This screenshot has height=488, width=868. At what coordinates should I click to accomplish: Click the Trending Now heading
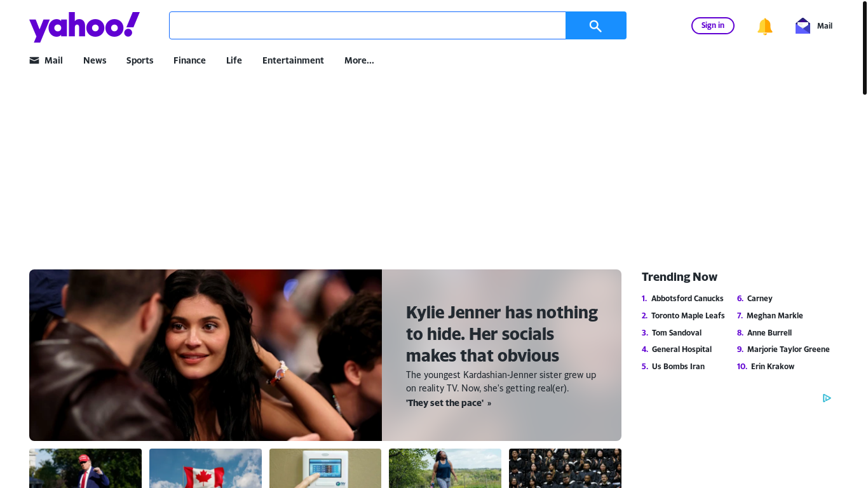click(679, 277)
